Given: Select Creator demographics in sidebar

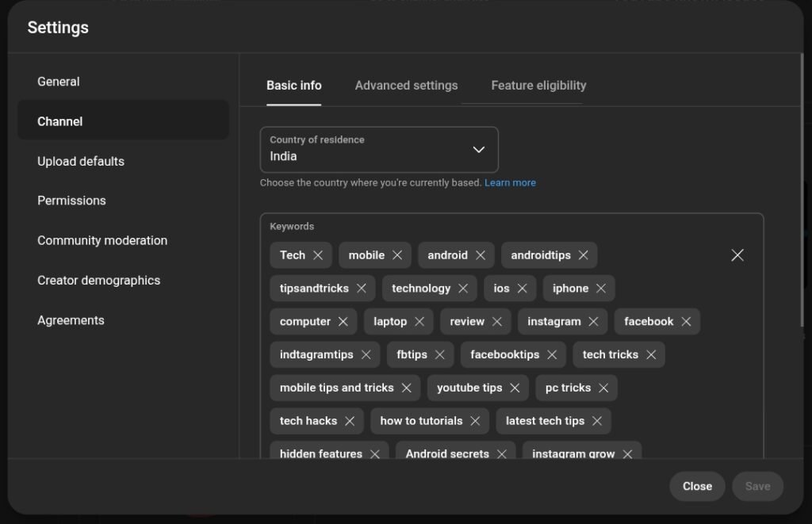Looking at the screenshot, I should point(98,280).
